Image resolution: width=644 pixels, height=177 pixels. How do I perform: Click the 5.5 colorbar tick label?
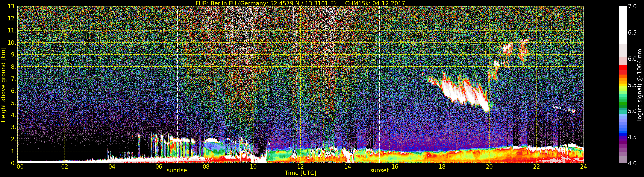tap(632, 85)
